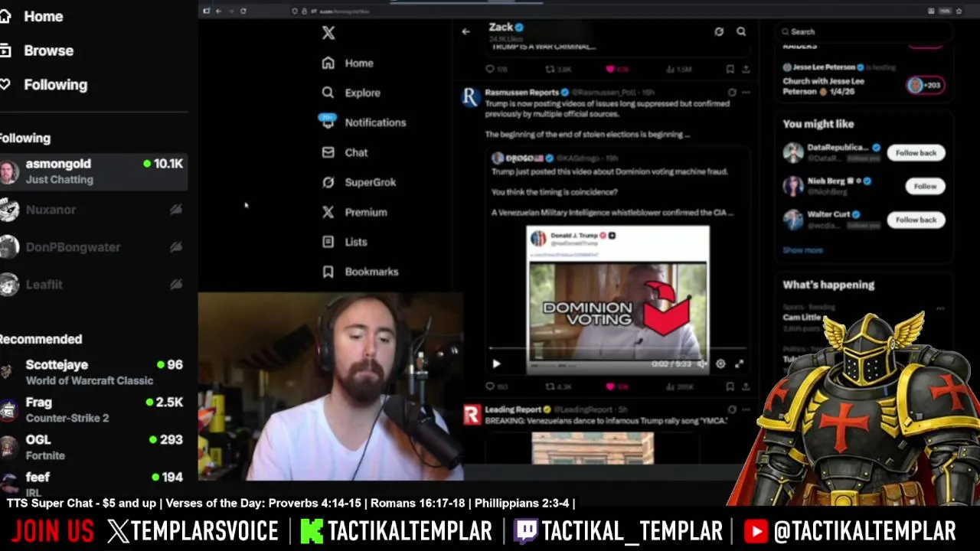The height and width of the screenshot is (551, 980).
Task: Mute the Dominion Voting video
Action: [701, 364]
